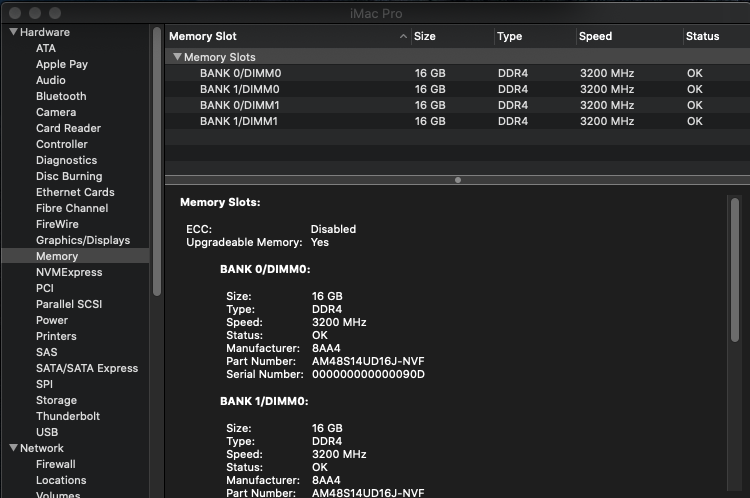Select Firewall under Network

pos(55,464)
